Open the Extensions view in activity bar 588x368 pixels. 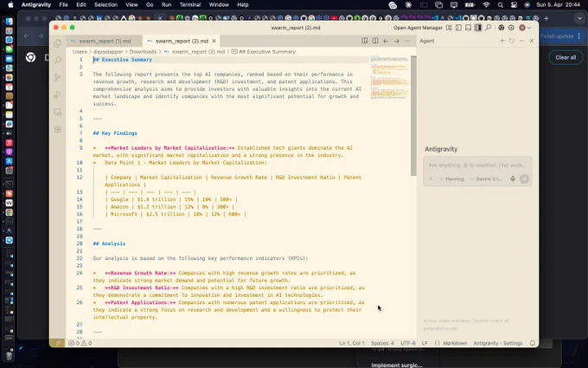point(57,129)
